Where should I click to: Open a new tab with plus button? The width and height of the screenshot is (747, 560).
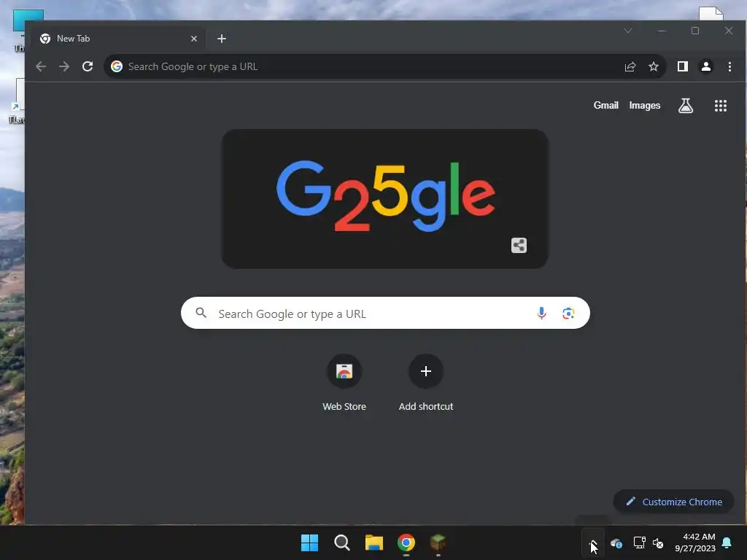(x=222, y=39)
